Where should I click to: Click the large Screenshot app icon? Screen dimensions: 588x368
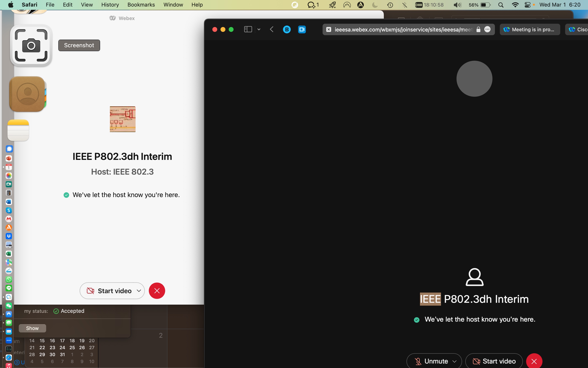coord(31,46)
